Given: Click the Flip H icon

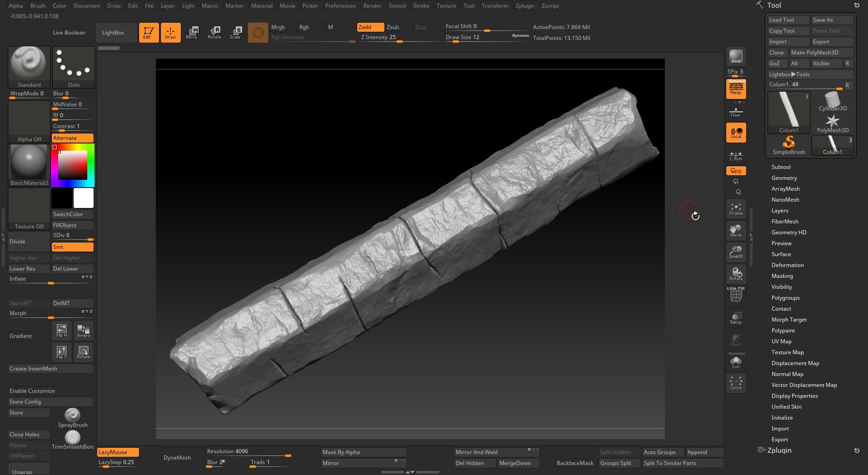Looking at the screenshot, I should pyautogui.click(x=62, y=330).
